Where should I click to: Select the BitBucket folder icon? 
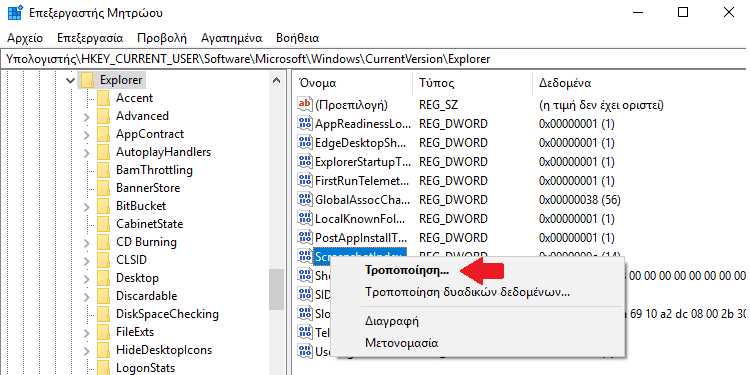(x=103, y=206)
